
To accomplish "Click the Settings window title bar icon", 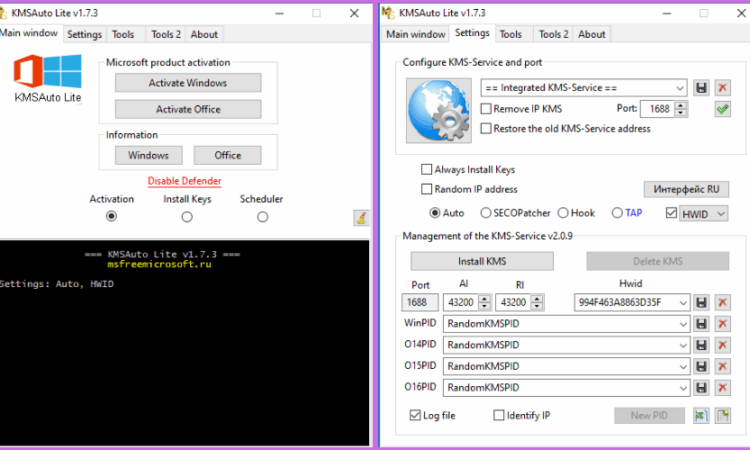I will click(388, 13).
